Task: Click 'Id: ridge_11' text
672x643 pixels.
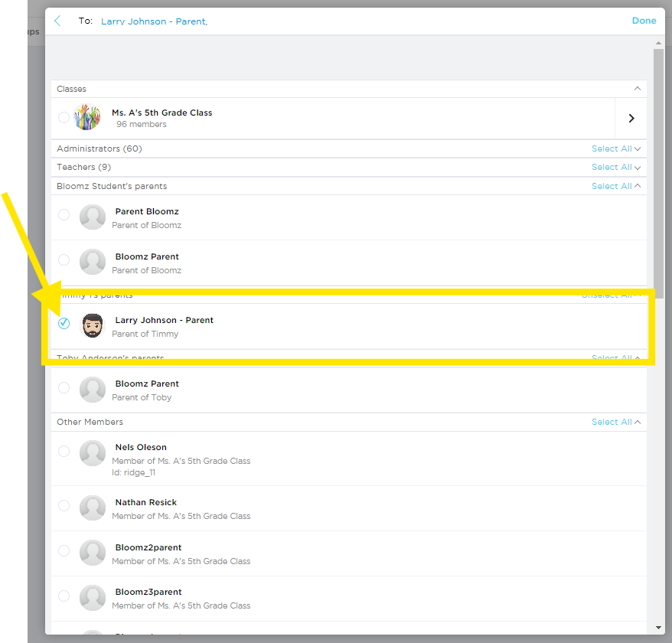Action: [x=133, y=472]
